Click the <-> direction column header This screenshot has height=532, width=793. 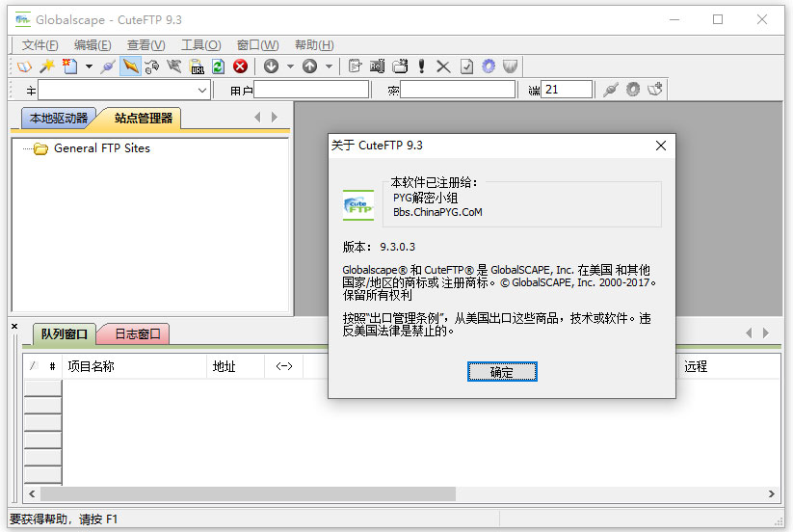click(283, 366)
